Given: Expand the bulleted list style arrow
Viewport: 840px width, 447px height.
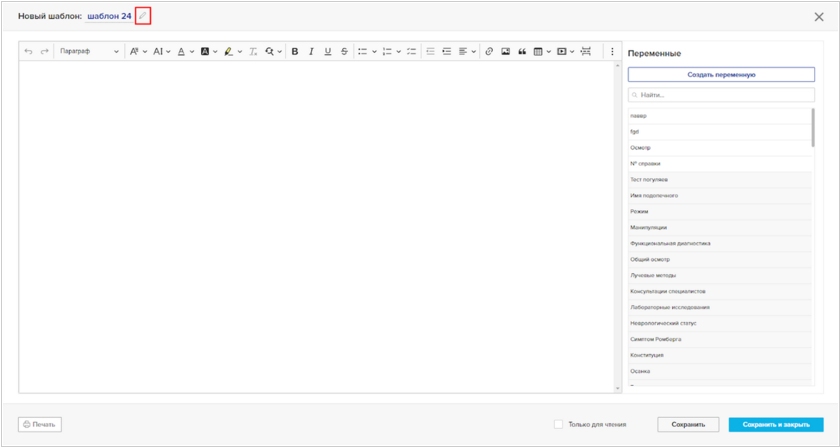Looking at the screenshot, I should [374, 51].
